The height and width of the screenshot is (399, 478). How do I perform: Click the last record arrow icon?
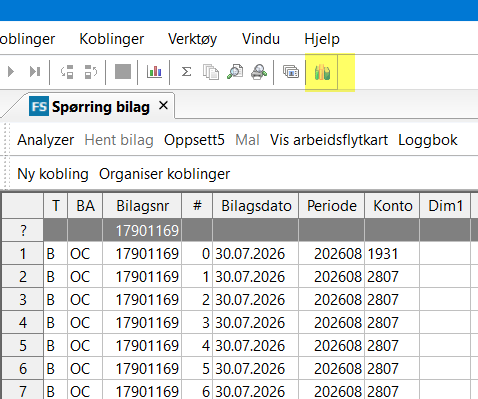35,72
